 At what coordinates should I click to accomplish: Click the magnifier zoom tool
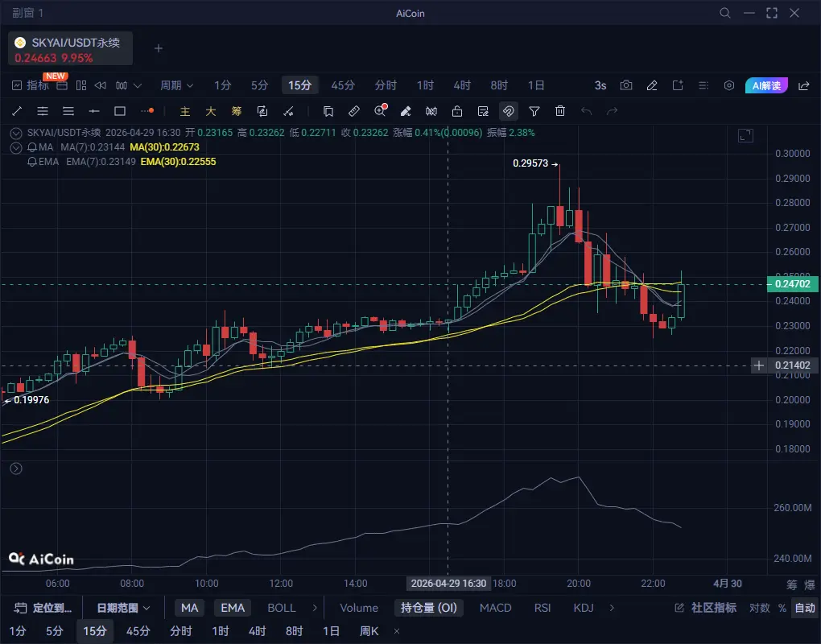pos(380,110)
